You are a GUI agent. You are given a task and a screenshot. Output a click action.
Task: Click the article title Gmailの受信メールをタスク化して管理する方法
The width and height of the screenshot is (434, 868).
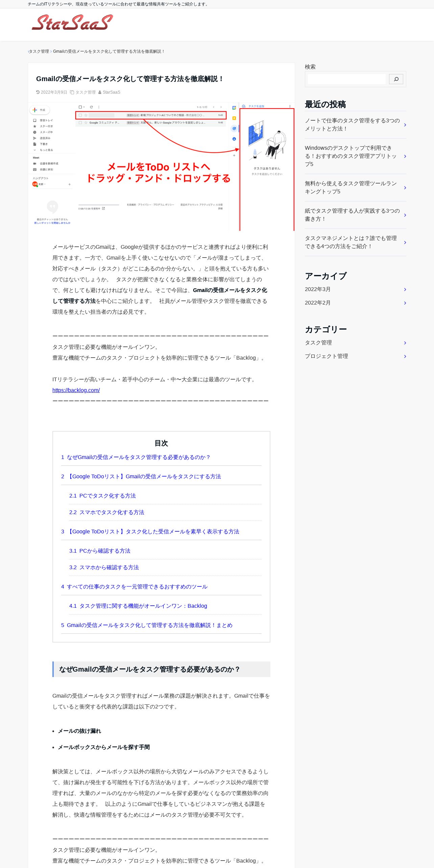point(130,79)
